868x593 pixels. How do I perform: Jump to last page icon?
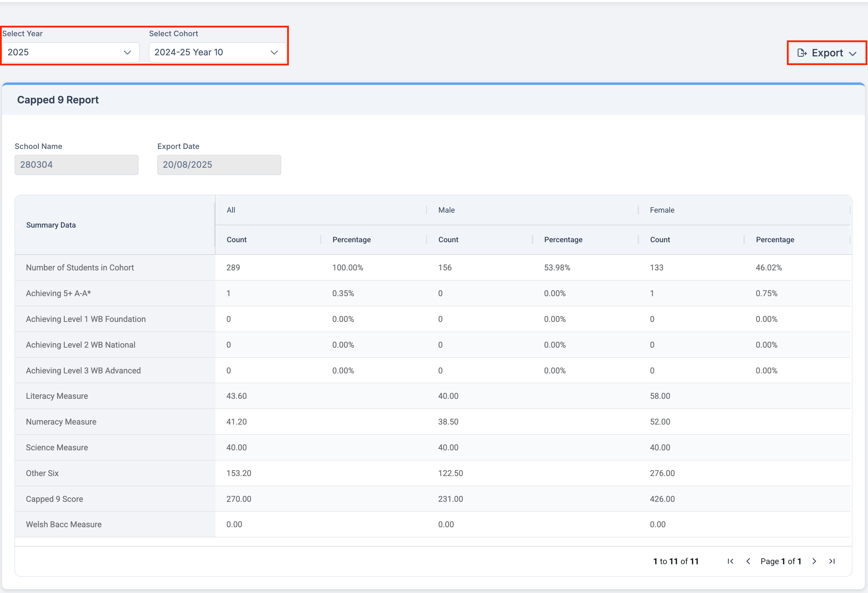click(x=832, y=561)
